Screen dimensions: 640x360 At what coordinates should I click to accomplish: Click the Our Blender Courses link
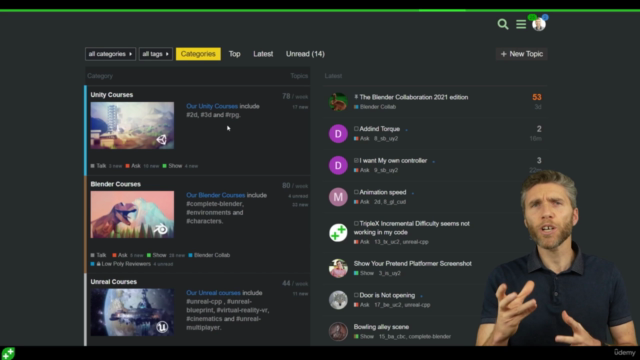(x=216, y=195)
